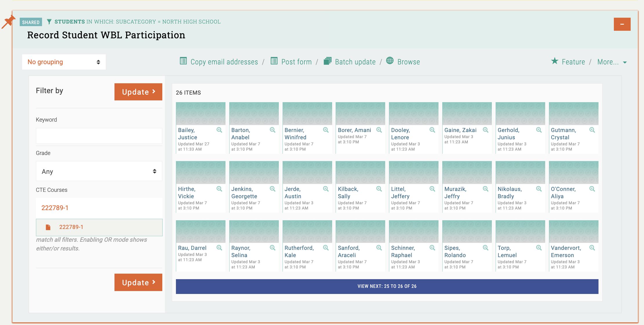644x325 pixels.
Task: Zoom magnifier on Gaine, Zakai card
Action: 486,130
